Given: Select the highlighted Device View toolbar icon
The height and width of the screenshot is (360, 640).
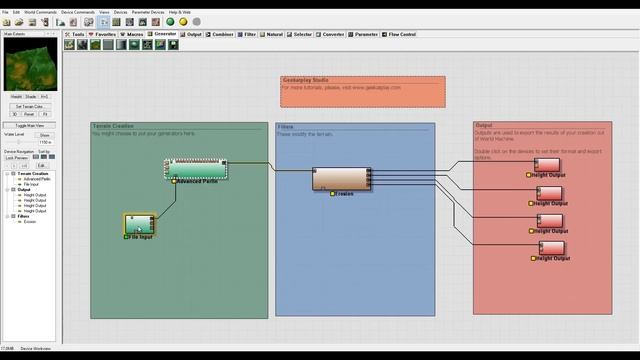Looking at the screenshot, I should 103,22.
